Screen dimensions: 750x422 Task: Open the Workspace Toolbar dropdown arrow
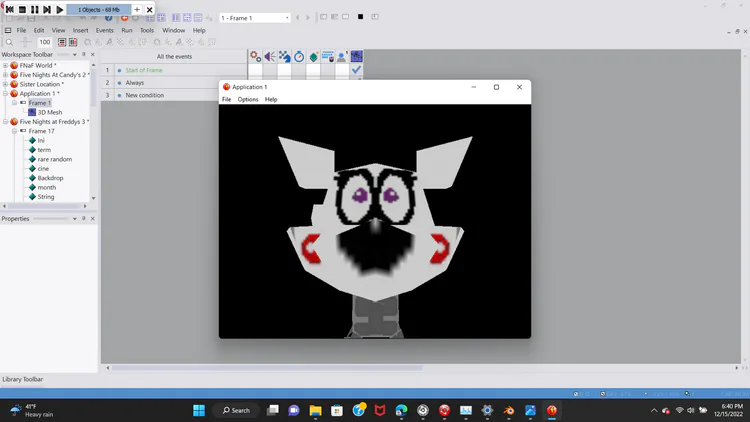click(x=75, y=55)
